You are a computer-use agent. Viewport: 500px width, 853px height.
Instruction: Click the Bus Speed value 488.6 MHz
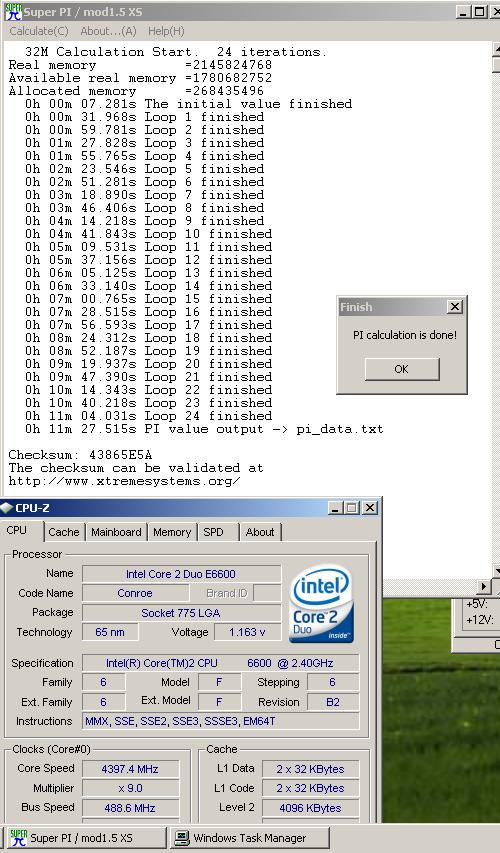[130, 808]
